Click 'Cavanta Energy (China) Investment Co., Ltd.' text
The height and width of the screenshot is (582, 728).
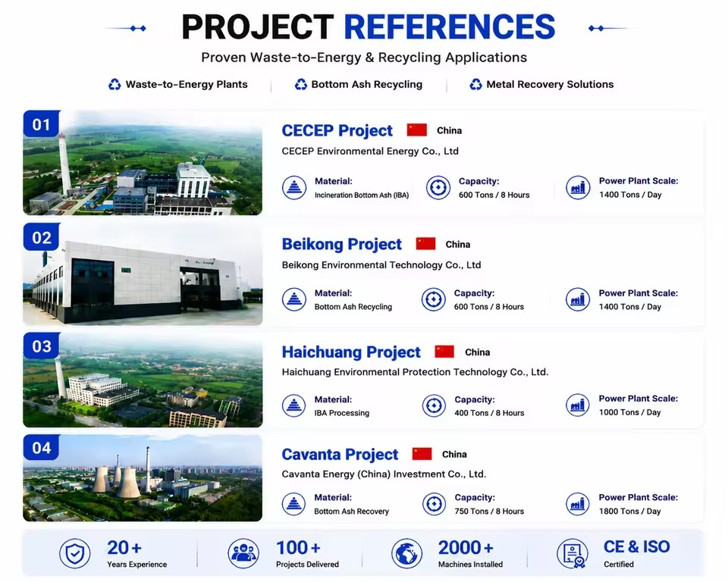coord(384,474)
